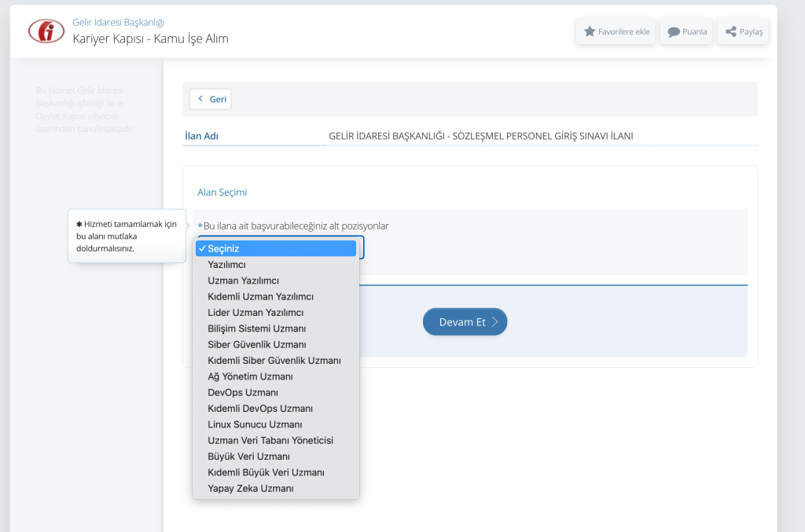Choose Yazılımcı from the position list

pyautogui.click(x=226, y=265)
